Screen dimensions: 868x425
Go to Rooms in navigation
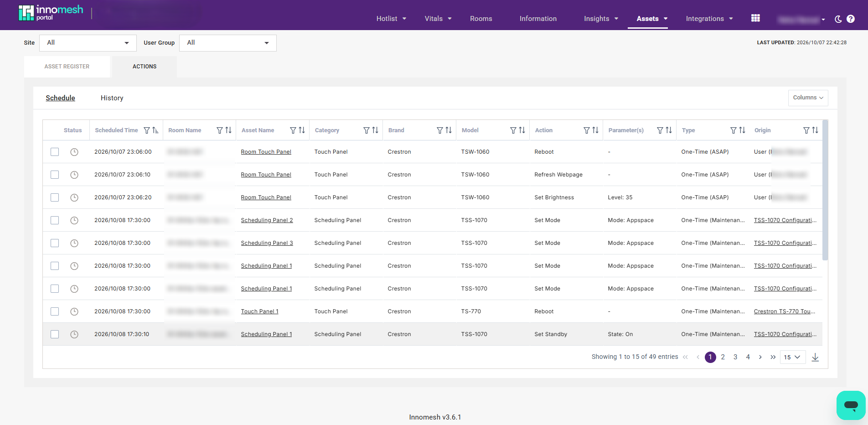[x=481, y=19]
